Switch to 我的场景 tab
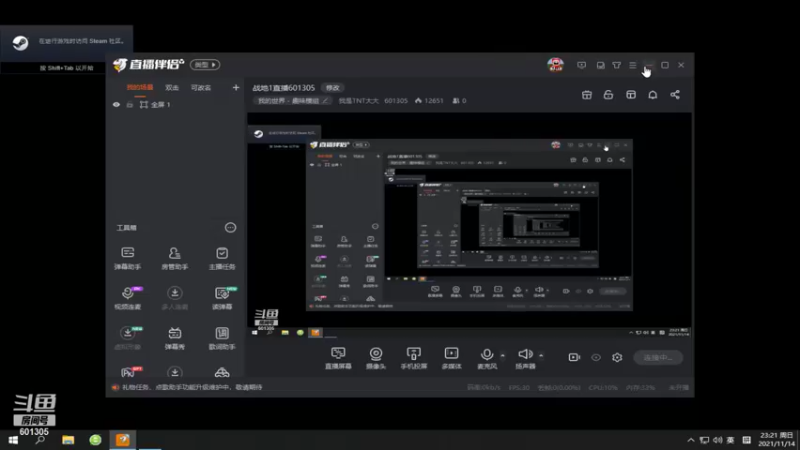 140,87
